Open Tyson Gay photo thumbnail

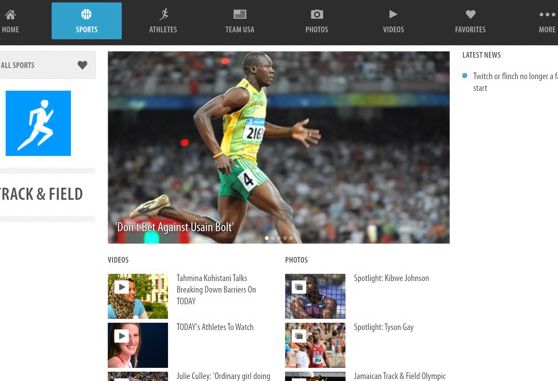[315, 345]
